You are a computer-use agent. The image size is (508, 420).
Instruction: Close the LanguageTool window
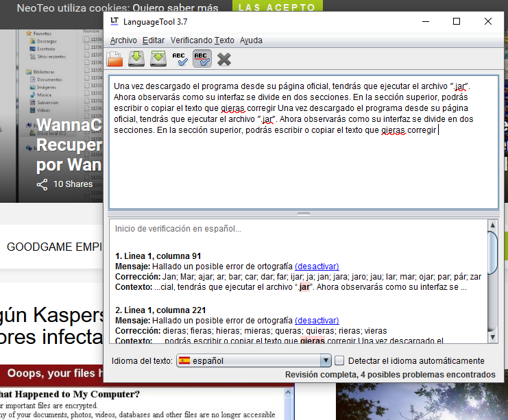click(x=488, y=21)
